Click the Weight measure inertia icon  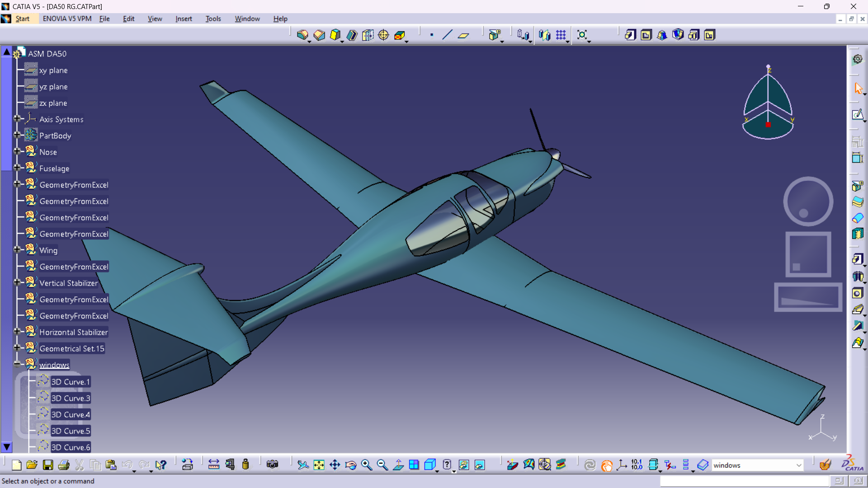(x=245, y=465)
